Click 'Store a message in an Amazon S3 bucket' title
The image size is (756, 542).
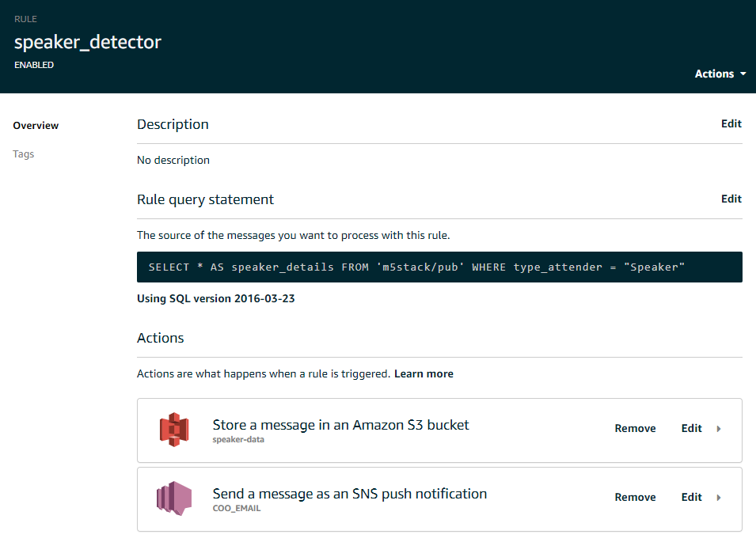pyautogui.click(x=340, y=425)
